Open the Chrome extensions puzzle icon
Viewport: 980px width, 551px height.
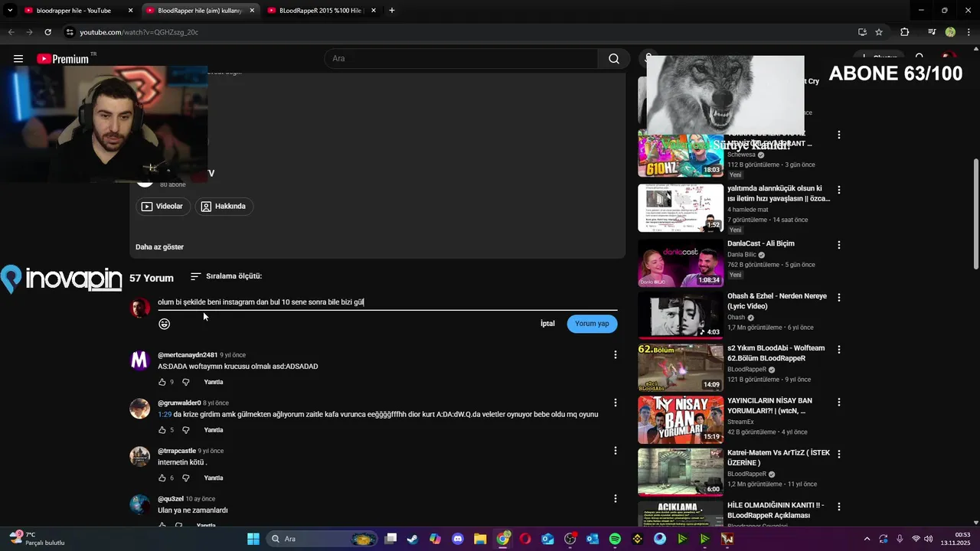coord(905,32)
